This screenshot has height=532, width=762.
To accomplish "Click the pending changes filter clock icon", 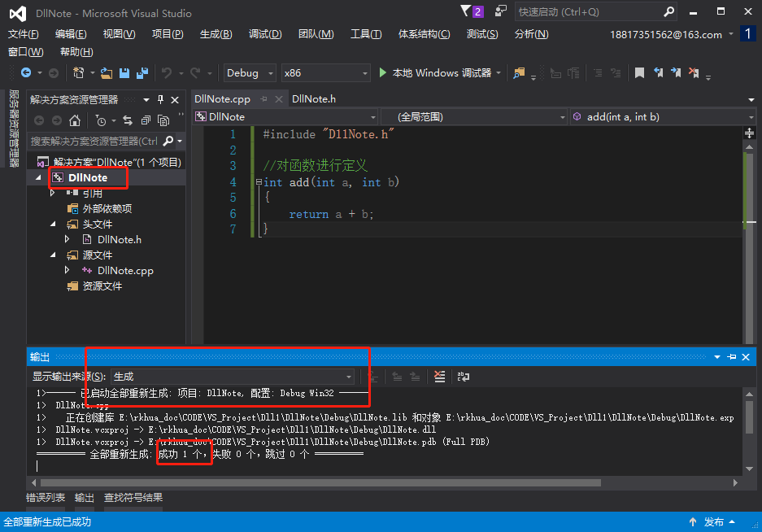I will [101, 120].
